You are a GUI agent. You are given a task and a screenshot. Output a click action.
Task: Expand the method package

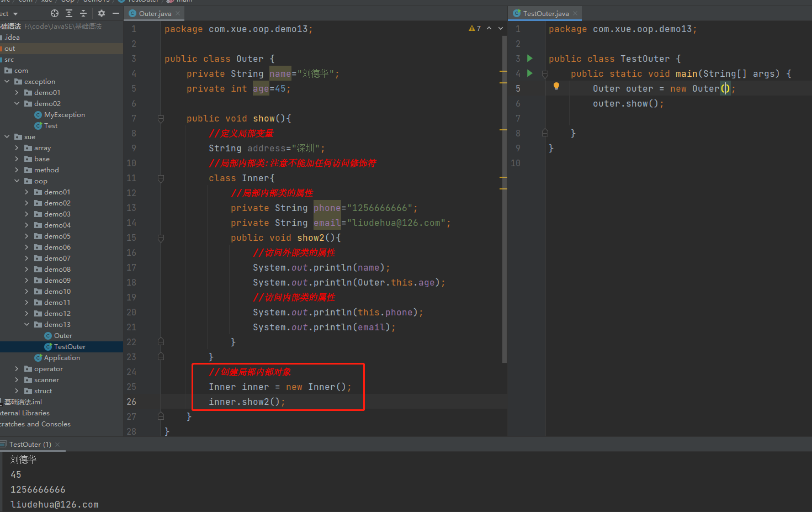(x=17, y=170)
